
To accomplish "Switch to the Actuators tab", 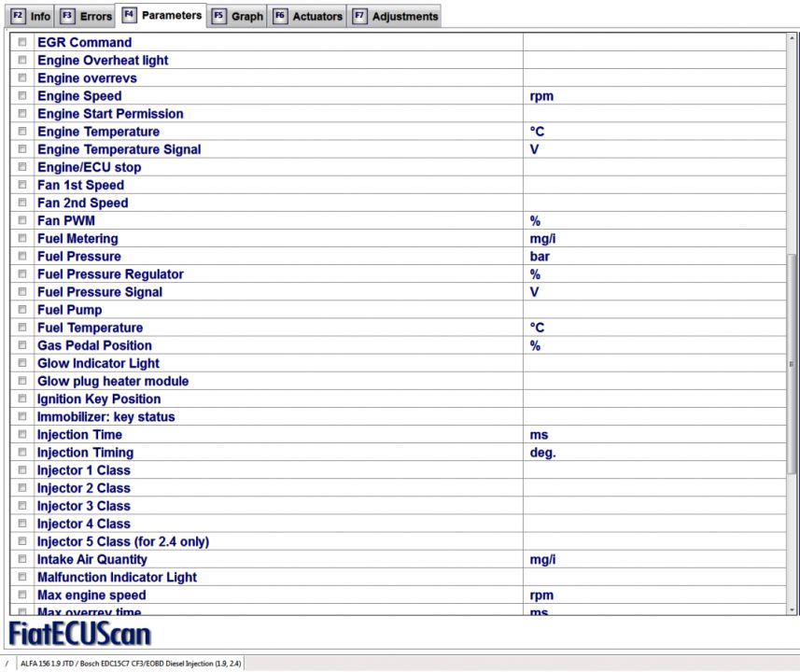I will point(308,16).
